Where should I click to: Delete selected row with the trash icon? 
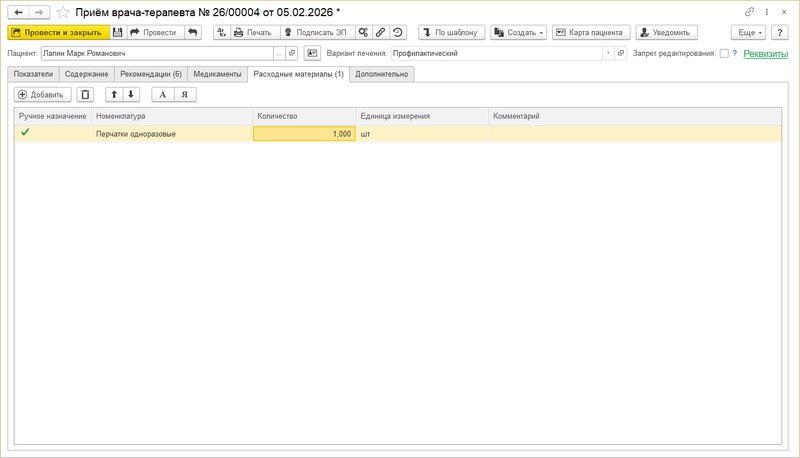click(x=85, y=94)
